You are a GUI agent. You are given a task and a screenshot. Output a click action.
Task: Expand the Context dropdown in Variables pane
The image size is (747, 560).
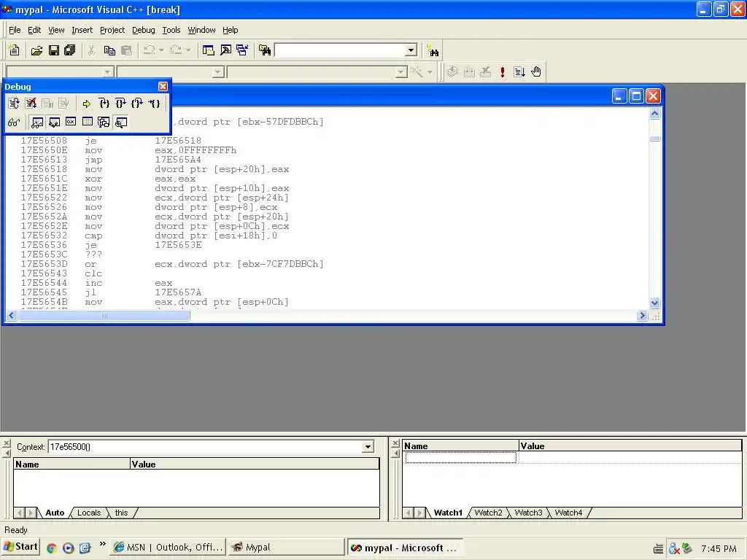(x=368, y=447)
